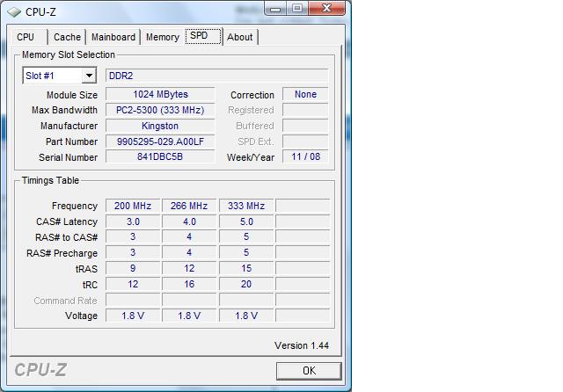The image size is (563, 392).
Task: Click tRC value 16
Action: (189, 284)
